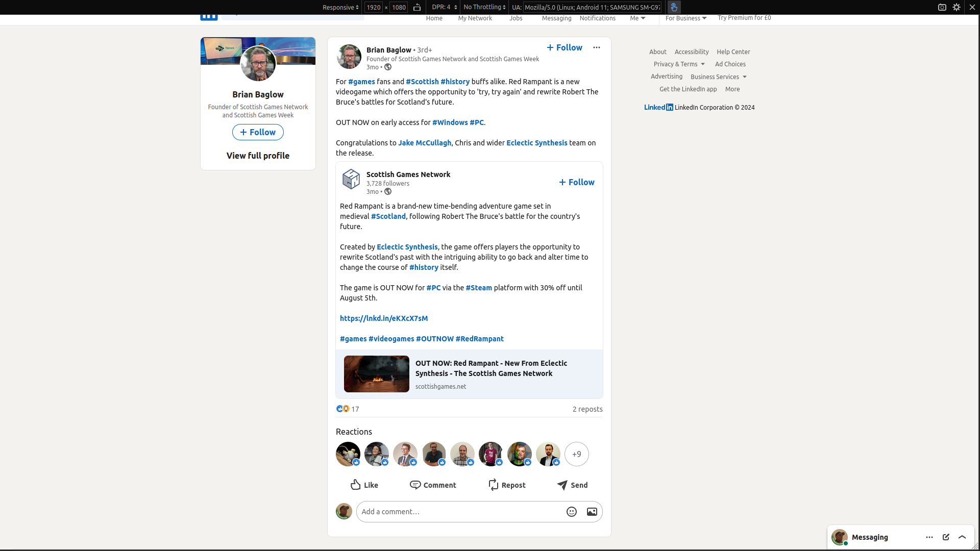Viewport: 980px width, 551px height.
Task: Repost this post
Action: pos(507,485)
